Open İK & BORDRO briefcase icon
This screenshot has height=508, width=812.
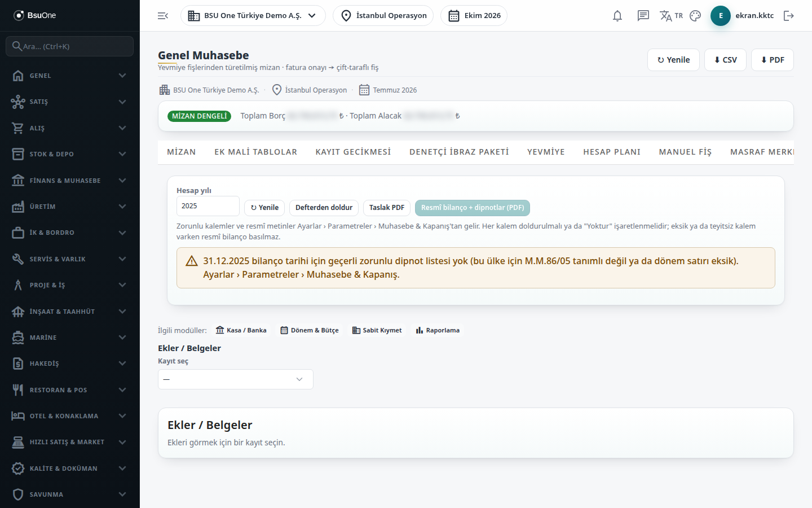tap(18, 233)
